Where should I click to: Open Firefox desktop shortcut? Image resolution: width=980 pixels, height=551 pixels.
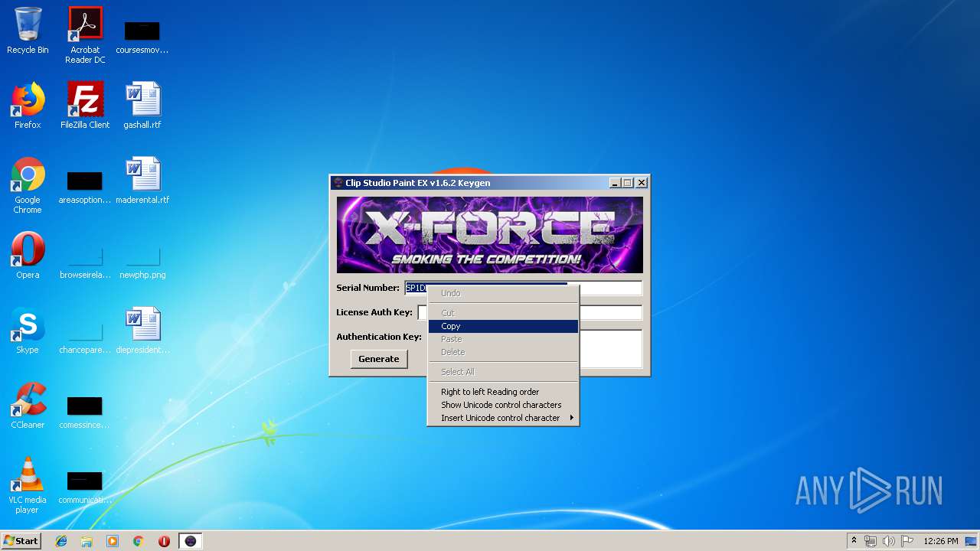28,106
